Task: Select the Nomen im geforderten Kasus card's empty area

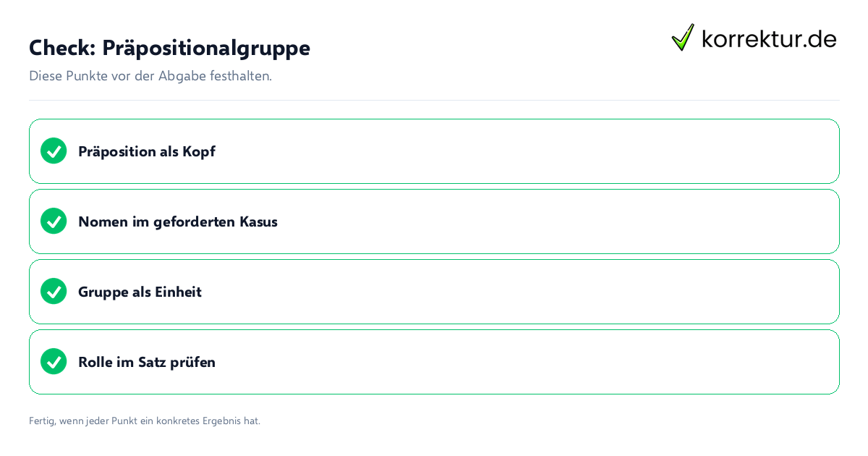Action: 557,221
